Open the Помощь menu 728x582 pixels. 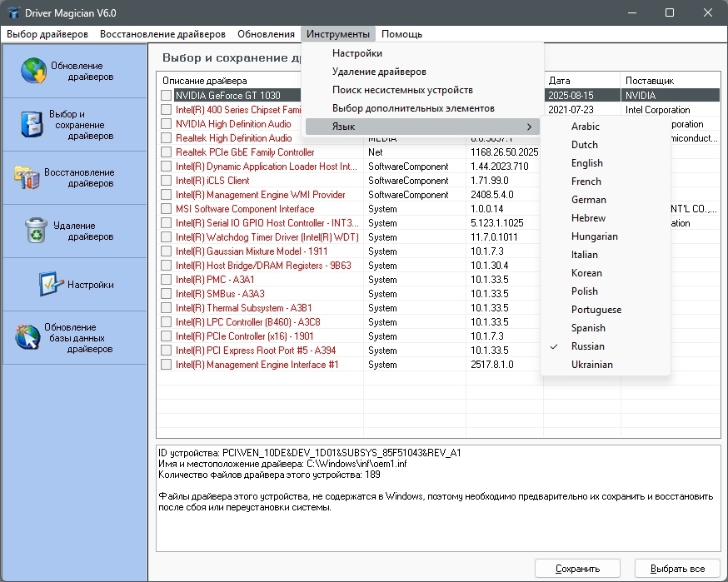coord(401,34)
